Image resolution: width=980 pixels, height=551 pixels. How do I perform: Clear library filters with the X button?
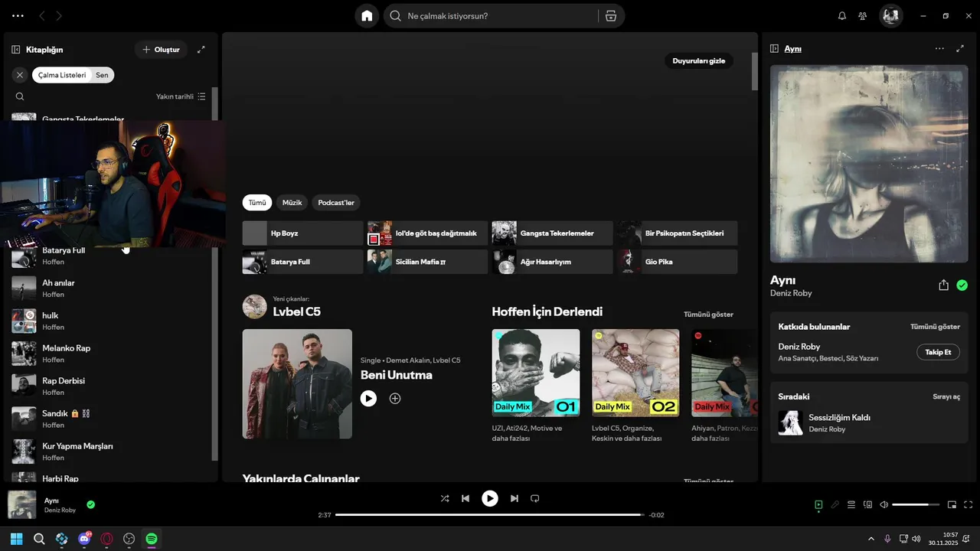[x=20, y=75]
